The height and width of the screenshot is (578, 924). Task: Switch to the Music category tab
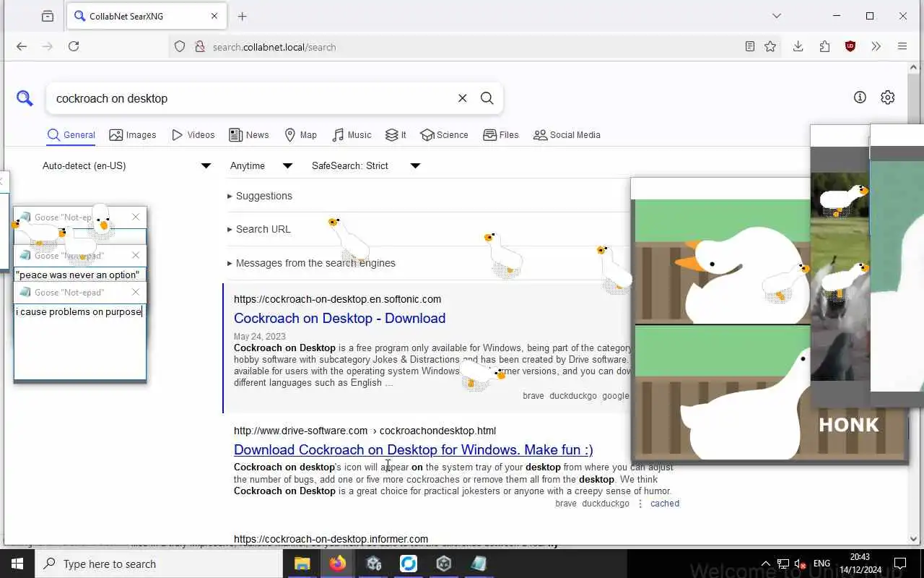coord(352,135)
